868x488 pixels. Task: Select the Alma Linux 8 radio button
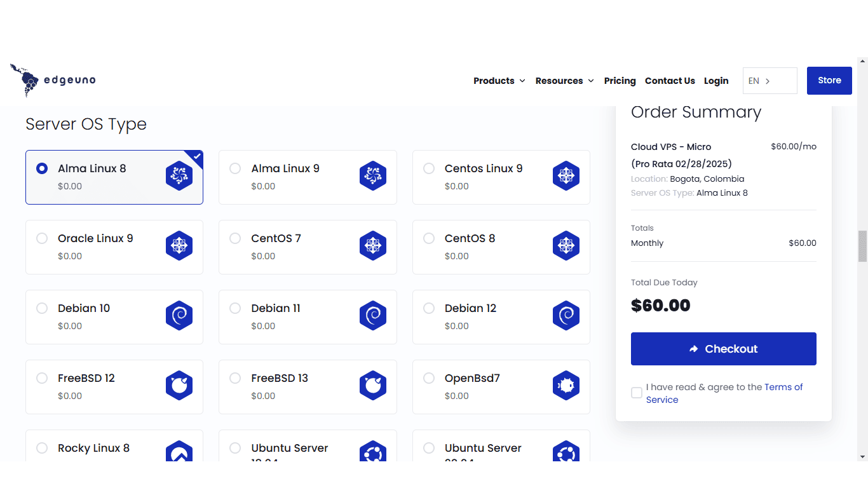(42, 168)
